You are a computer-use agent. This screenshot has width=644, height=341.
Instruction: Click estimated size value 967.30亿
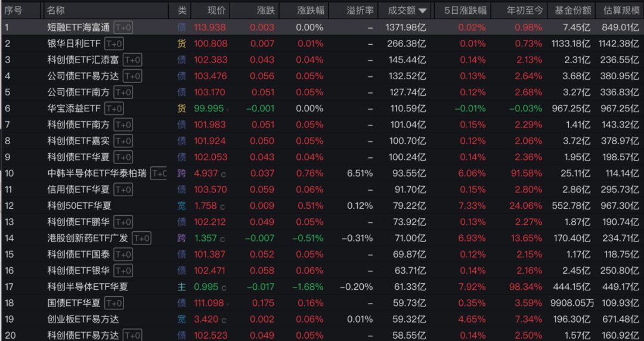pos(621,206)
